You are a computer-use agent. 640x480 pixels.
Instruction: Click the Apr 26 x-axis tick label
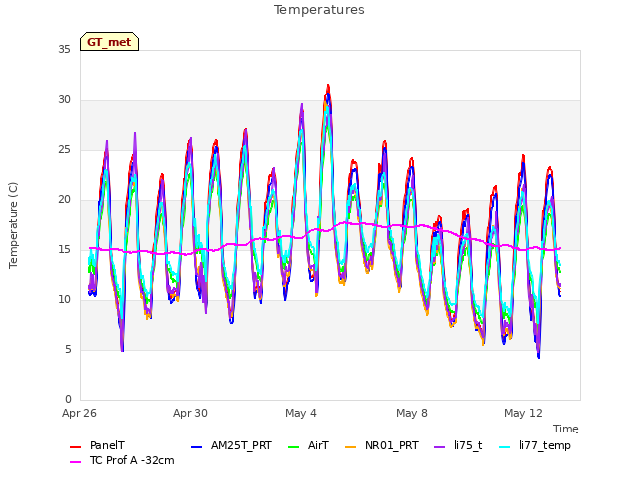pyautogui.click(x=79, y=413)
